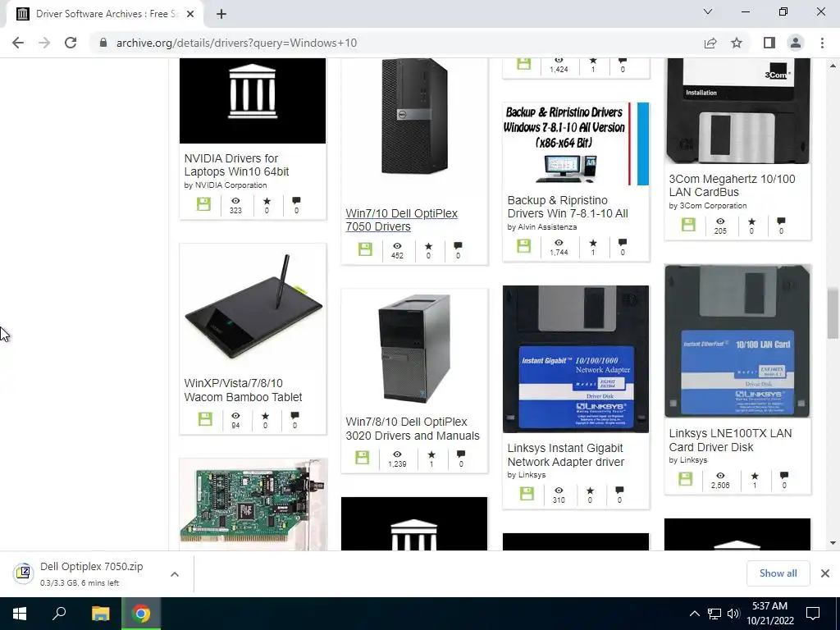
Task: Click floppy icon on Linksys Instant Gigabit card
Action: pyautogui.click(x=527, y=494)
